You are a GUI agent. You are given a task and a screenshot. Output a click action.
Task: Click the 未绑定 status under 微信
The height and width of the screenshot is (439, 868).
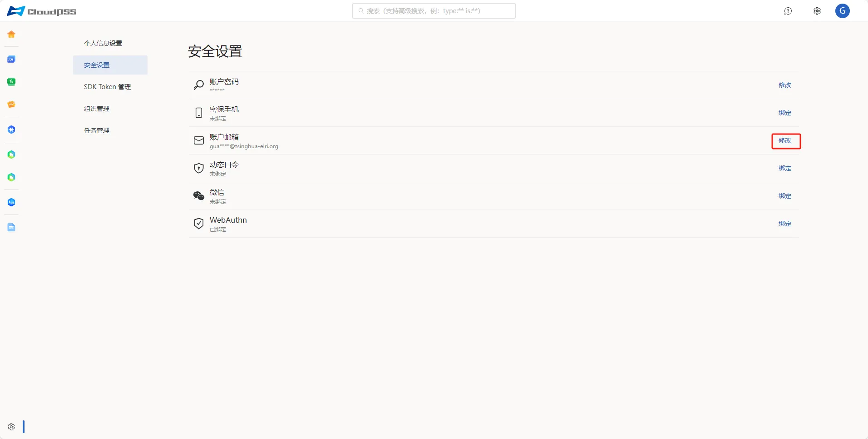218,202
